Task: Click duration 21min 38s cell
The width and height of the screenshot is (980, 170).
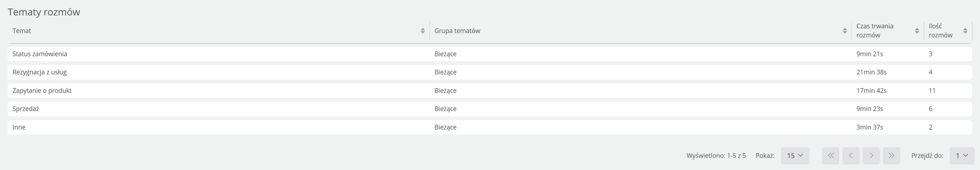Action: (x=871, y=72)
